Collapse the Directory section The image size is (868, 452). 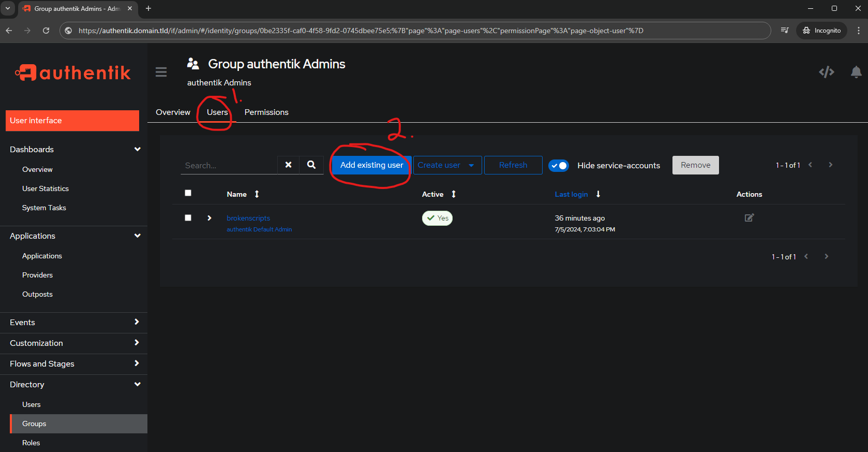point(73,384)
